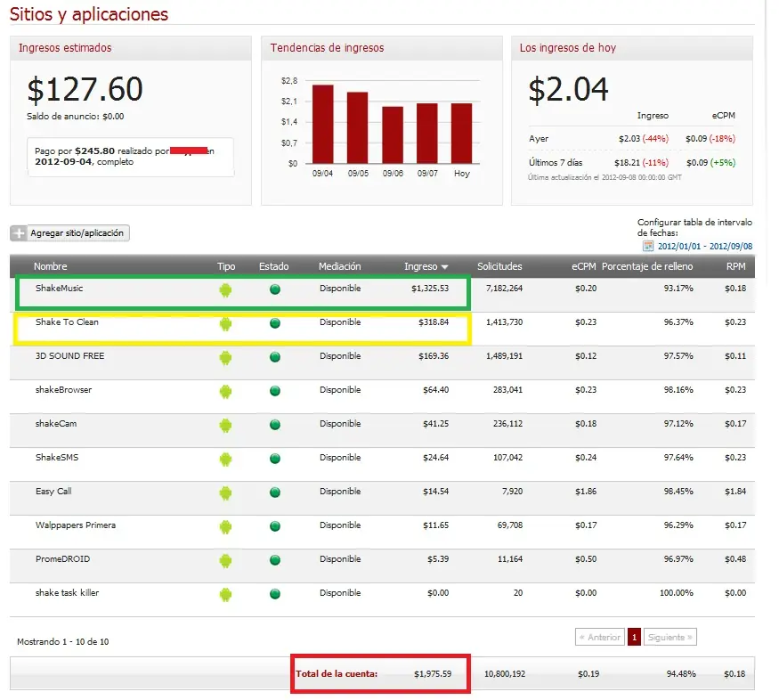Click the Hoy bar in income chart
Image resolution: width=779 pixels, height=700 pixels.
461,134
